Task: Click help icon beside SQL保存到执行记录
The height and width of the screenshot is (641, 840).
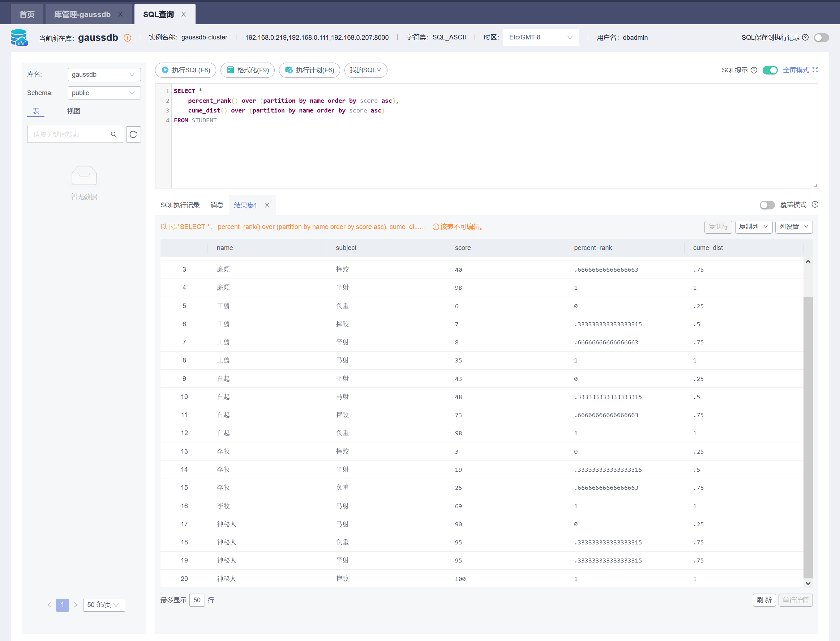Action: tap(805, 37)
